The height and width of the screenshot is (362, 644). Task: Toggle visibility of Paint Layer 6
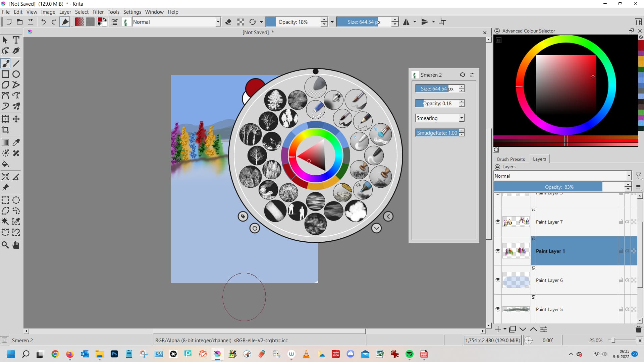[498, 280]
